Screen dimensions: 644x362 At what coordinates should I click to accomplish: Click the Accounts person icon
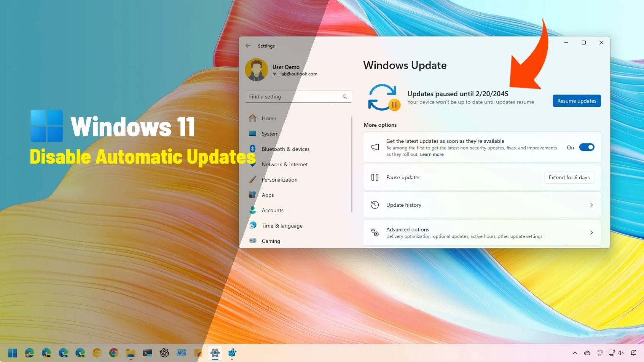pyautogui.click(x=253, y=210)
